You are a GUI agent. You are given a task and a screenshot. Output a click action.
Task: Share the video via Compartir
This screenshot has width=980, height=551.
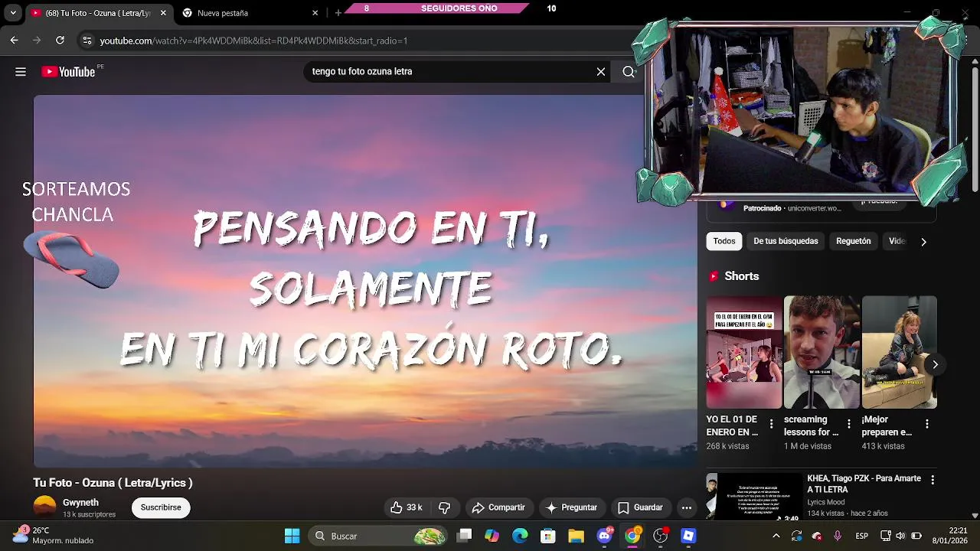pos(499,507)
